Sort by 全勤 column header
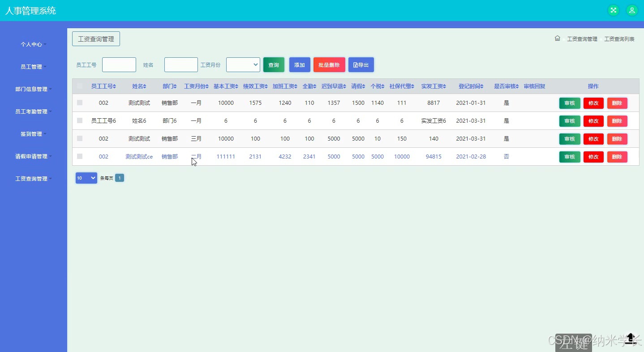The width and height of the screenshot is (644, 352). coord(309,86)
